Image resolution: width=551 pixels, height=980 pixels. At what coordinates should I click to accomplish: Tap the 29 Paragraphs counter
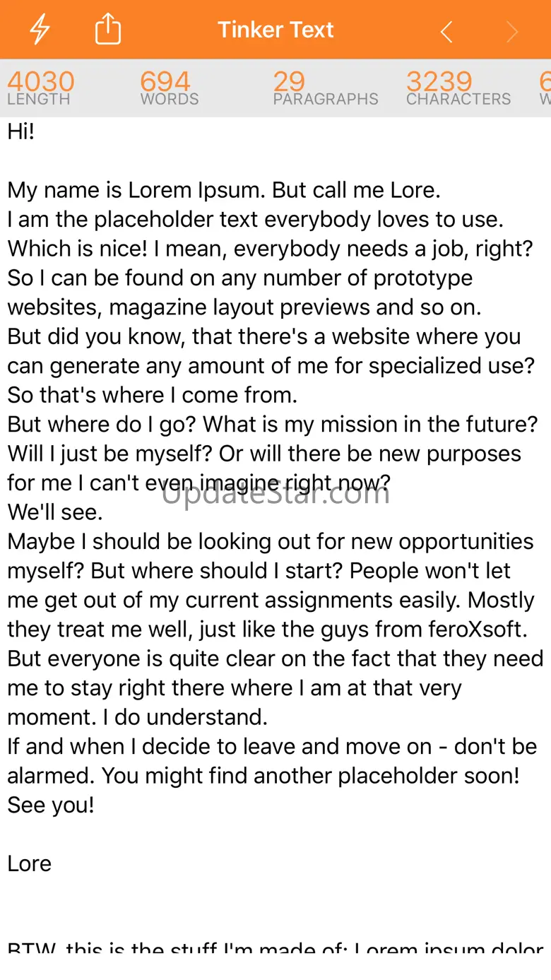tap(325, 88)
